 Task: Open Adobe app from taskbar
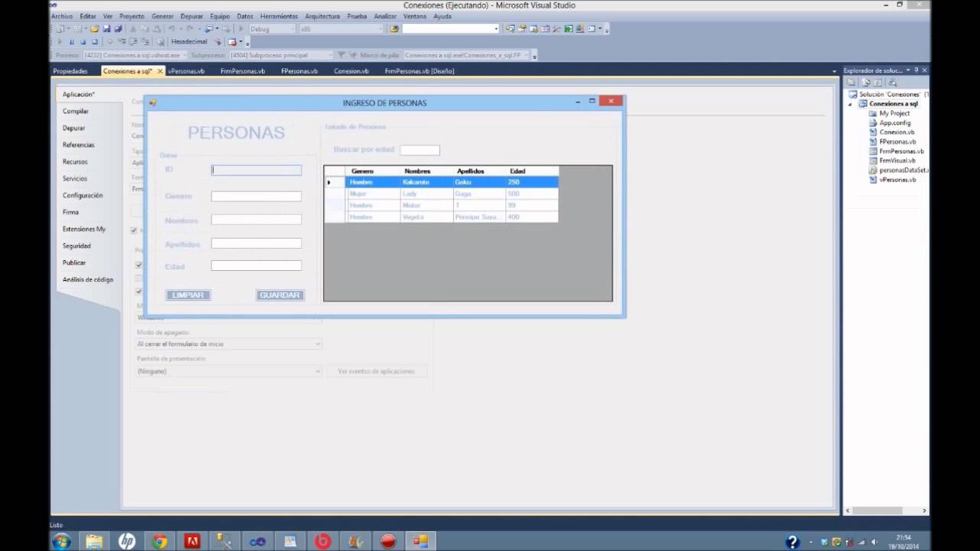[x=192, y=541]
